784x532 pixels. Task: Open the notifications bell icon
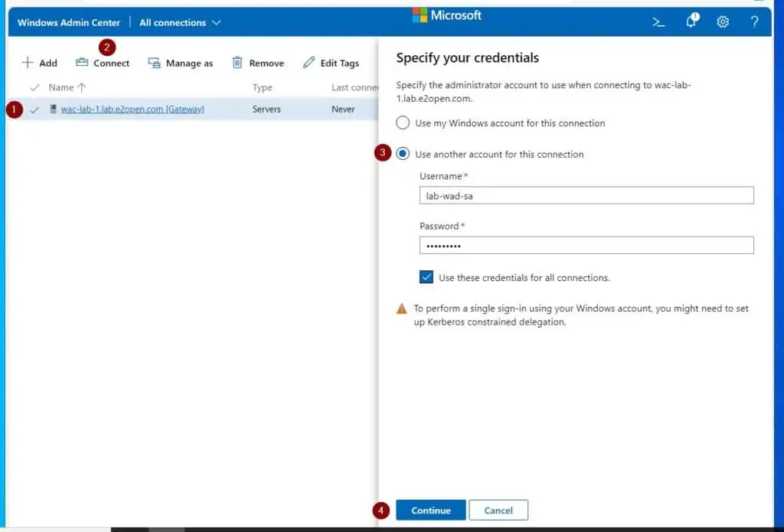pos(691,21)
